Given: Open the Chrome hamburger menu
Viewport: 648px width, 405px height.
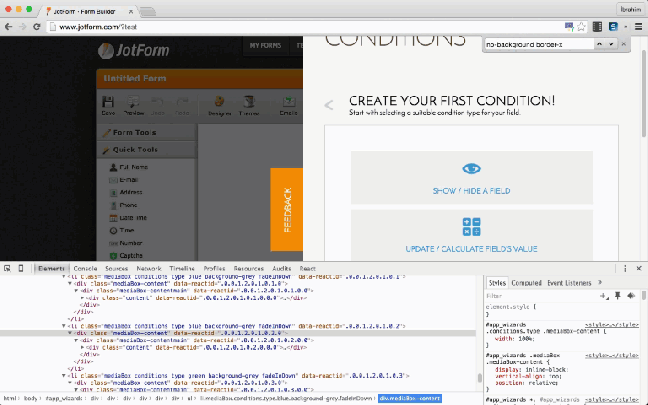Looking at the screenshot, I should [x=638, y=27].
